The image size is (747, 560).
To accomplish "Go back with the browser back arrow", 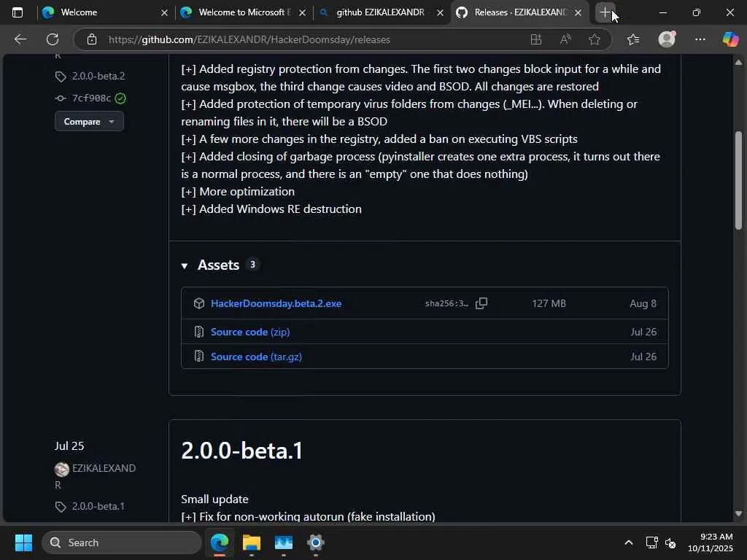I will click(20, 39).
